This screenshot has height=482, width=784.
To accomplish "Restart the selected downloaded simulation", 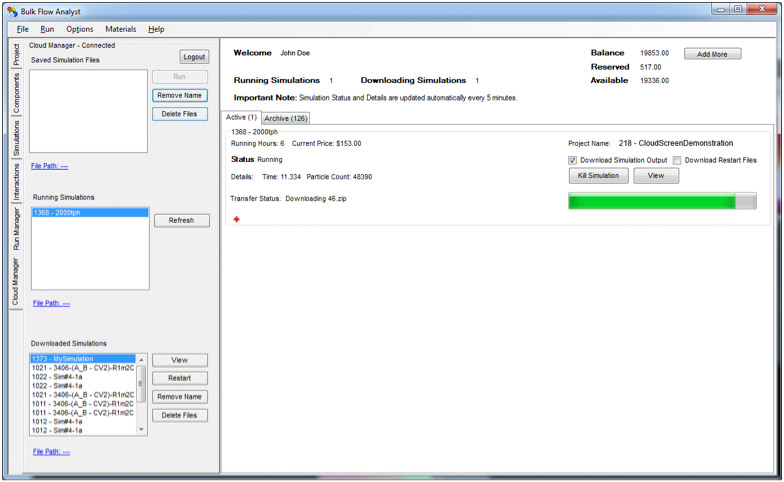I will [179, 378].
